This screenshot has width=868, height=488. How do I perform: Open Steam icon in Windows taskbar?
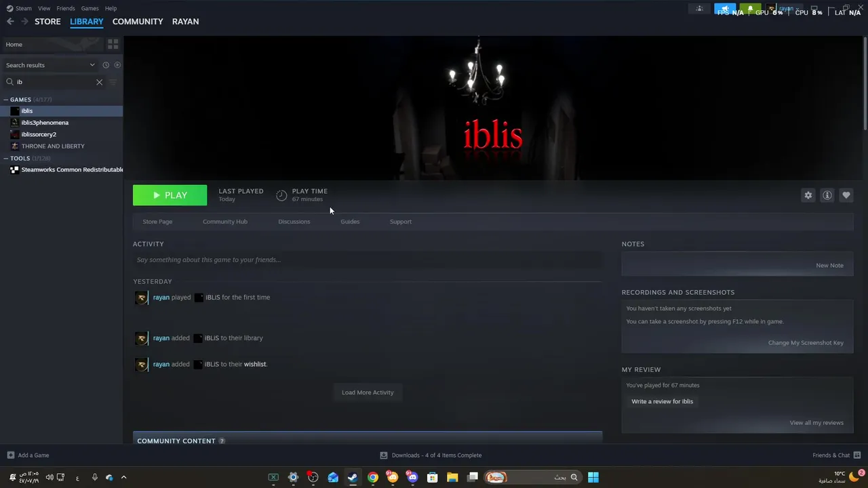353,477
